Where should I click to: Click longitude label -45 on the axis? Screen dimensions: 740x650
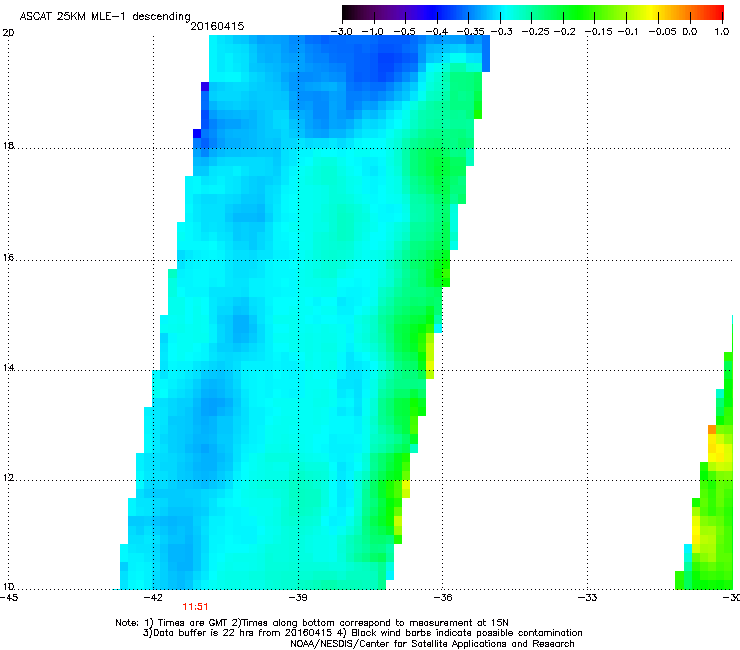[x=9, y=598]
